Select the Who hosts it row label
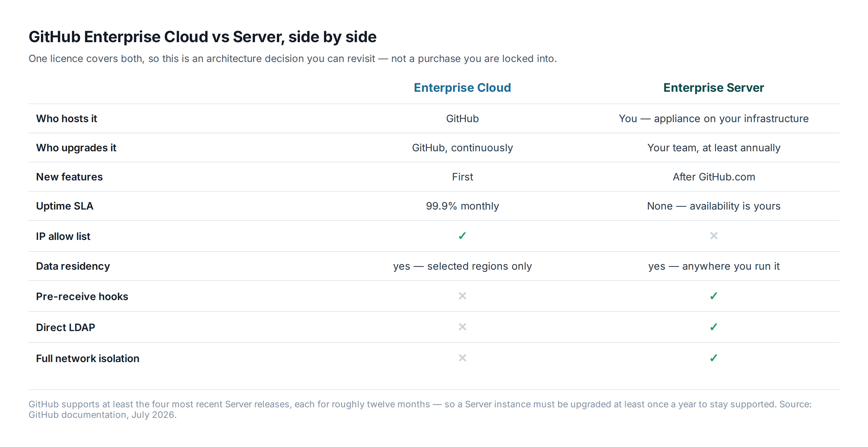The height and width of the screenshot is (447, 868). (x=66, y=119)
